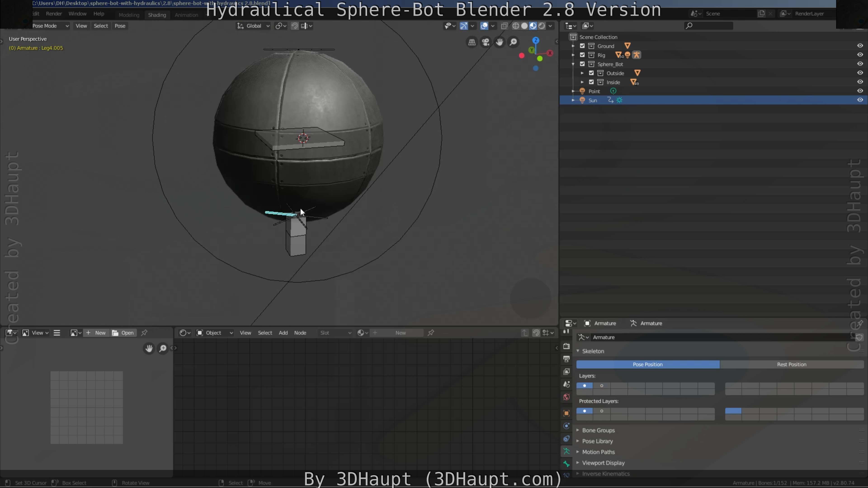Expand Viewport Display panel

pyautogui.click(x=603, y=463)
